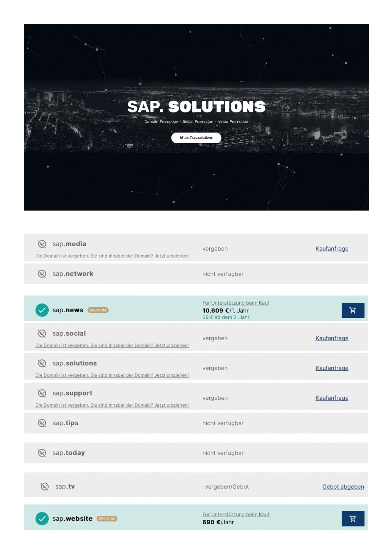Screen dimensions: 392x554
Task: Click the shopping cart button for sap.news
Action: coord(353,310)
